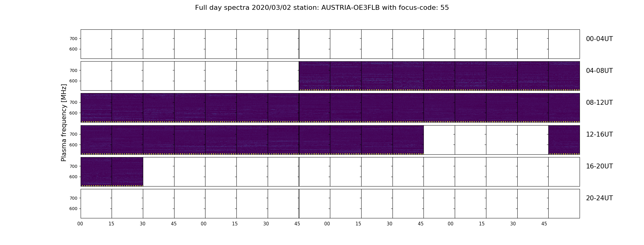This screenshot has width=644, height=245.
Task: Click the leftmost "00" x-axis tick label
Action: tap(80, 224)
